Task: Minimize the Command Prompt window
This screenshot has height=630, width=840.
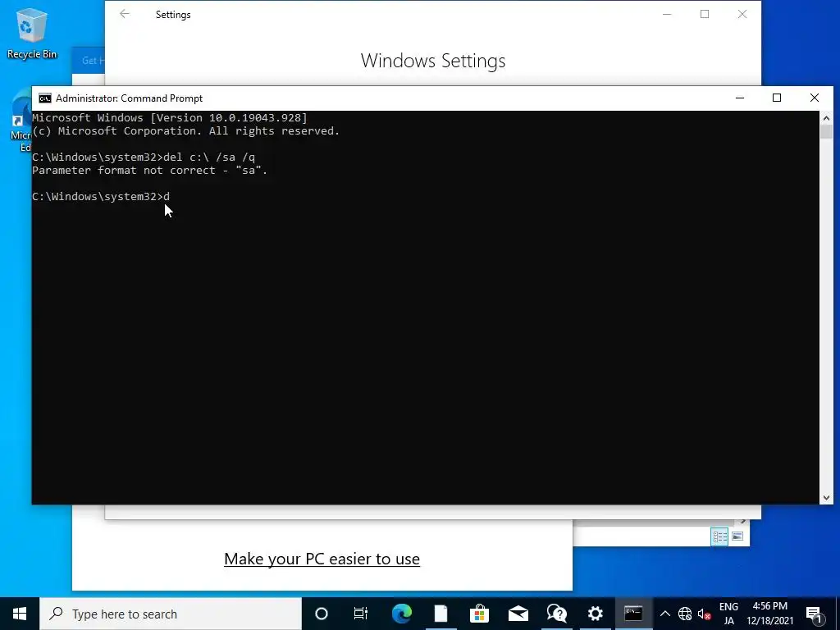Action: tap(740, 98)
